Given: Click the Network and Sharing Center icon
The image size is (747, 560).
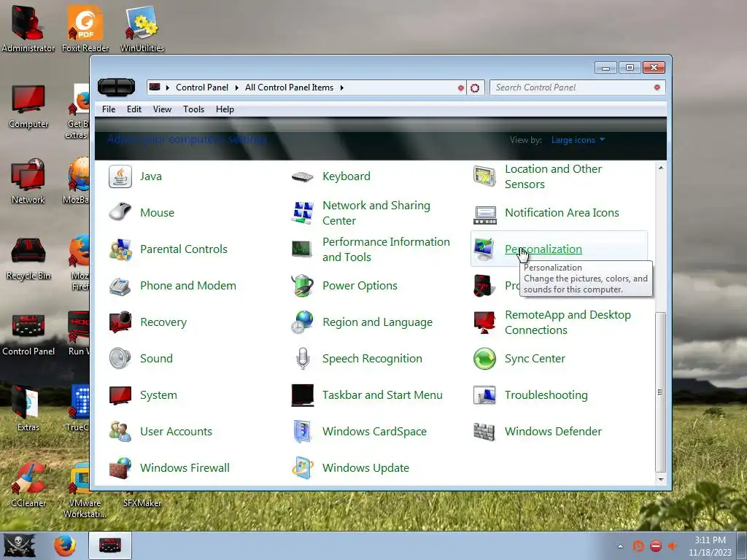Looking at the screenshot, I should (x=303, y=212).
